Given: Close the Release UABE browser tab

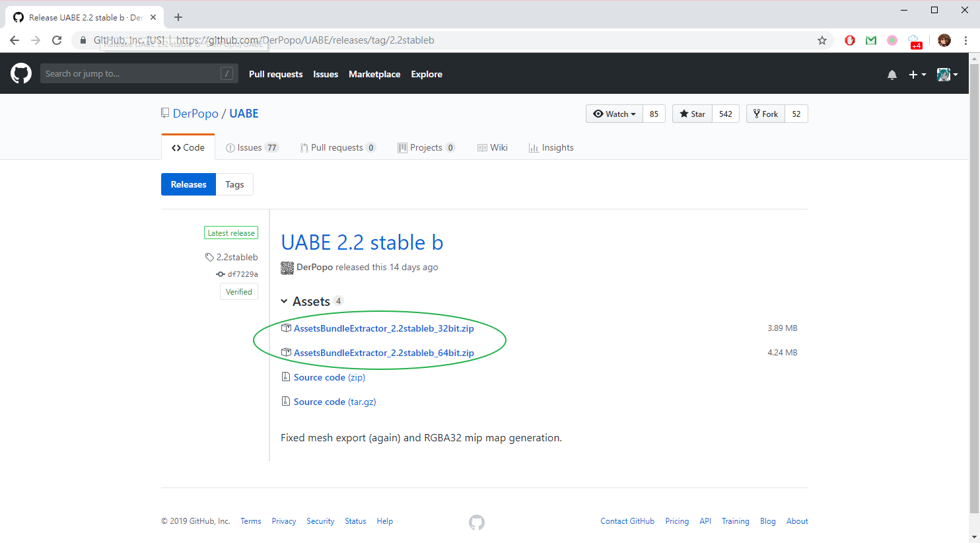Looking at the screenshot, I should [x=153, y=17].
